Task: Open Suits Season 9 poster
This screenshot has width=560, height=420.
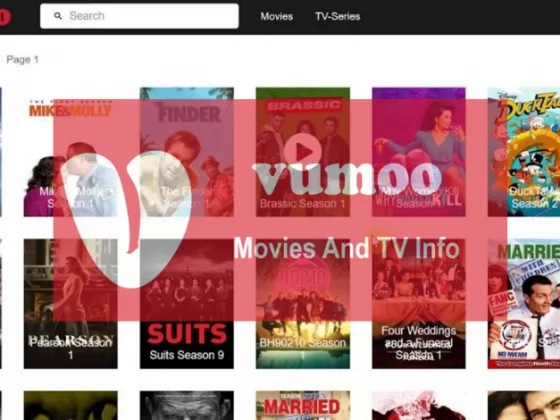Action: (187, 304)
